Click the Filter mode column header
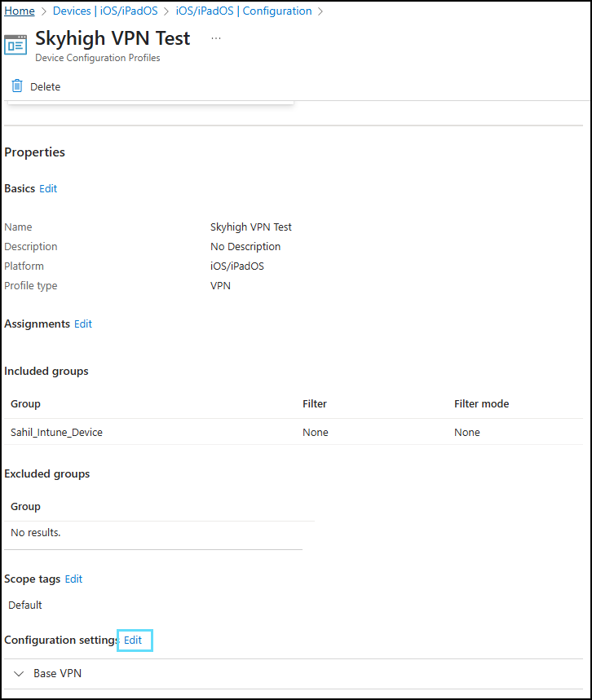 (x=482, y=403)
